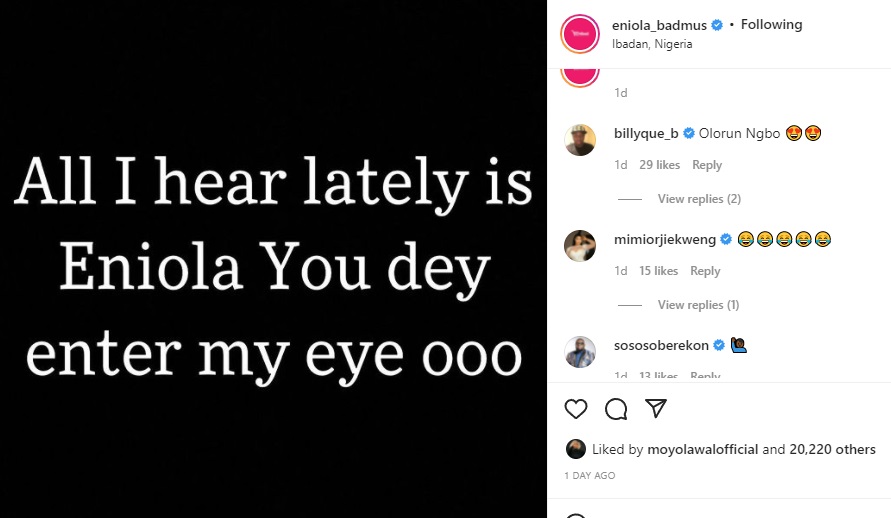The image size is (891, 518).
Task: Show 15 likes on mimiorjiekweng comment
Action: pos(658,271)
